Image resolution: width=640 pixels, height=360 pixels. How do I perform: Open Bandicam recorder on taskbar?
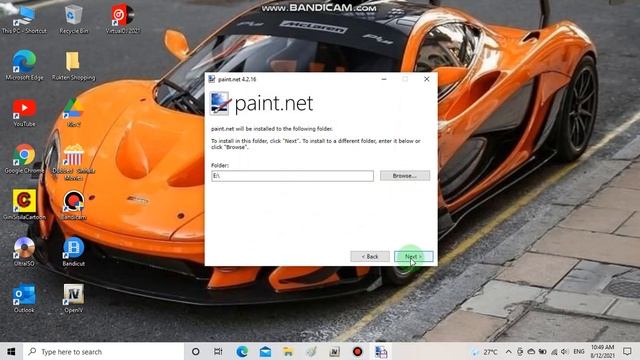358,351
